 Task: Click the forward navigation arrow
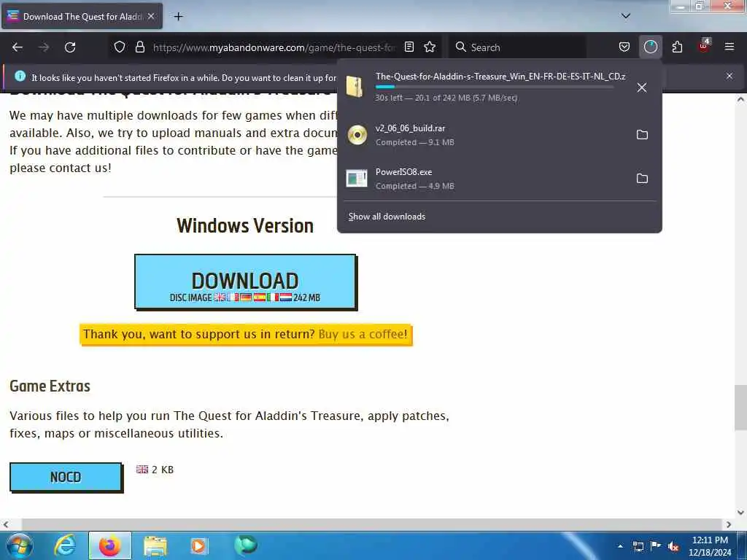pos(44,47)
